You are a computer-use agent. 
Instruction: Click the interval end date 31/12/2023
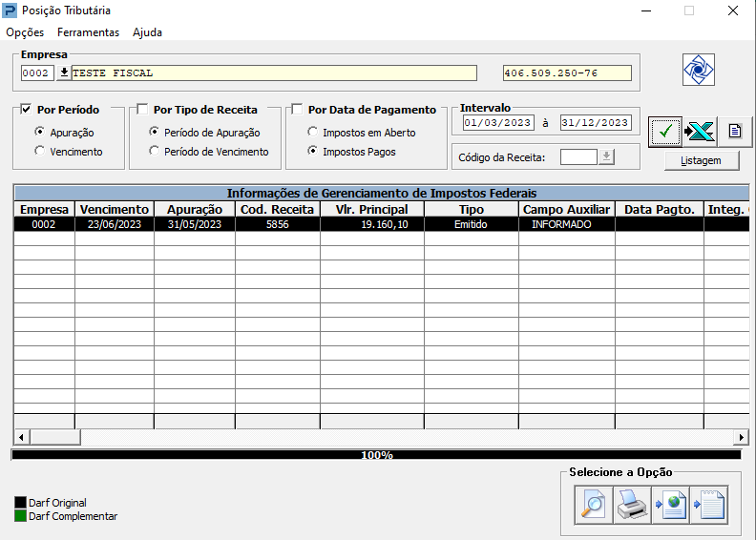click(x=596, y=122)
